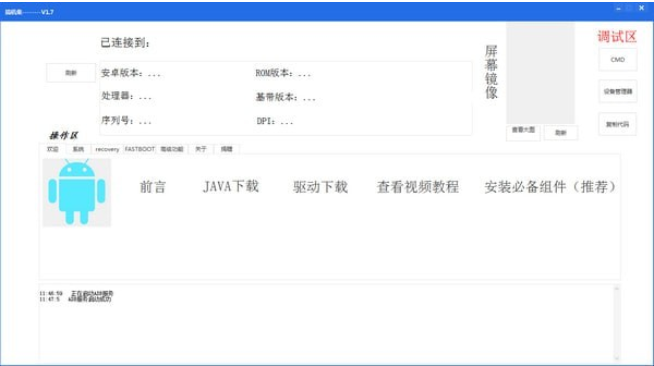The height and width of the screenshot is (366, 654).
Task: Open the 驱动下载 driver download link
Action: pyautogui.click(x=320, y=186)
